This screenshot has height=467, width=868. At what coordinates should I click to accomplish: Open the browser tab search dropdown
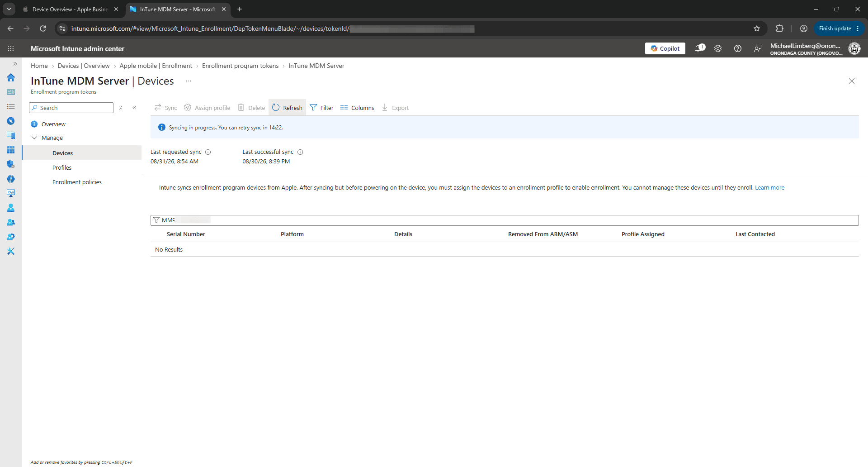(9, 9)
